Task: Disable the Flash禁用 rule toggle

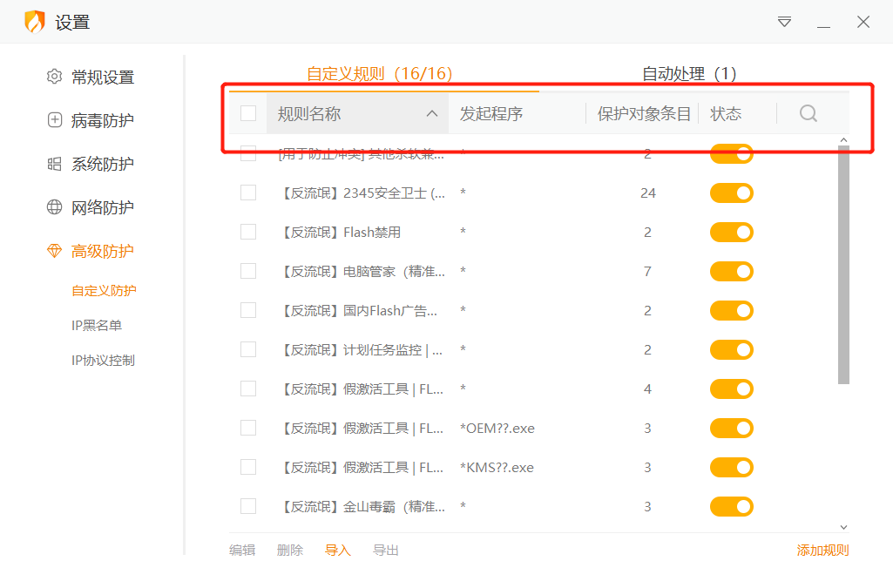Action: pos(731,232)
